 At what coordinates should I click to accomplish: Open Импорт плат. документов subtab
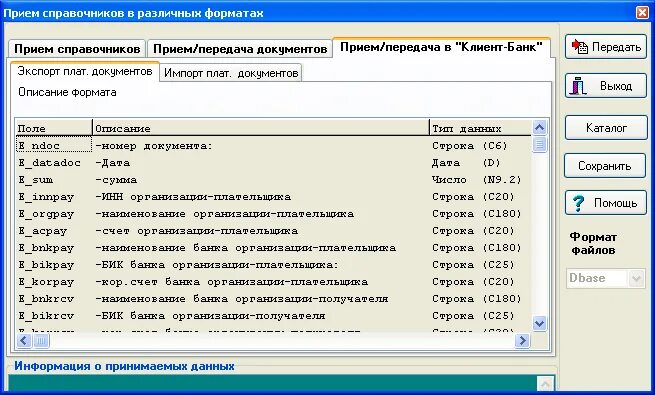tap(231, 73)
